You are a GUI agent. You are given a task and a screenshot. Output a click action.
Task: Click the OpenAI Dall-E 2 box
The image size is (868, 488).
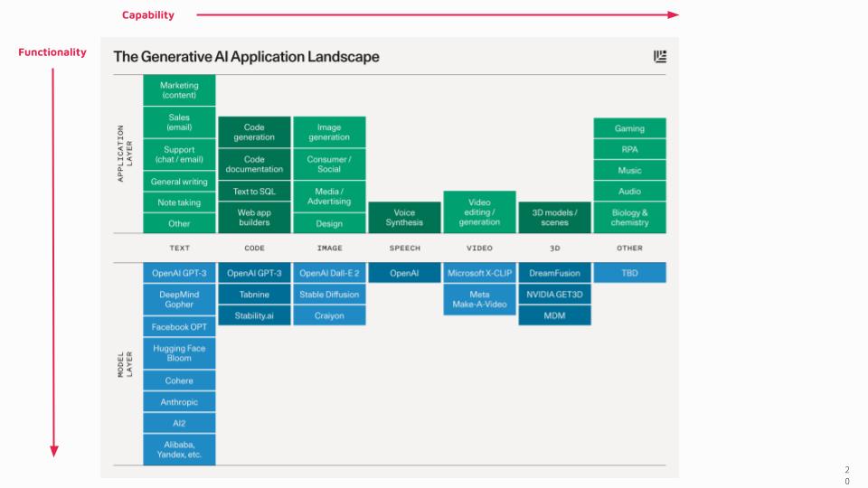pyautogui.click(x=329, y=273)
